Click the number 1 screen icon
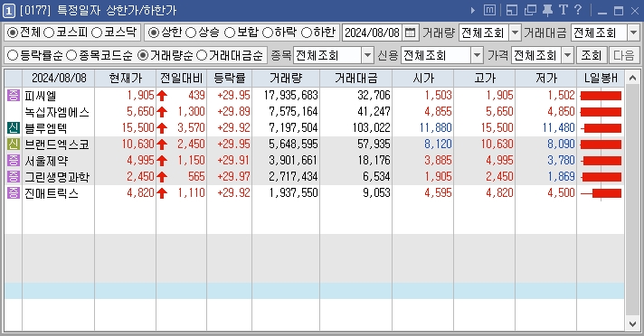Image resolution: width=644 pixels, height=336 pixels. [9, 11]
